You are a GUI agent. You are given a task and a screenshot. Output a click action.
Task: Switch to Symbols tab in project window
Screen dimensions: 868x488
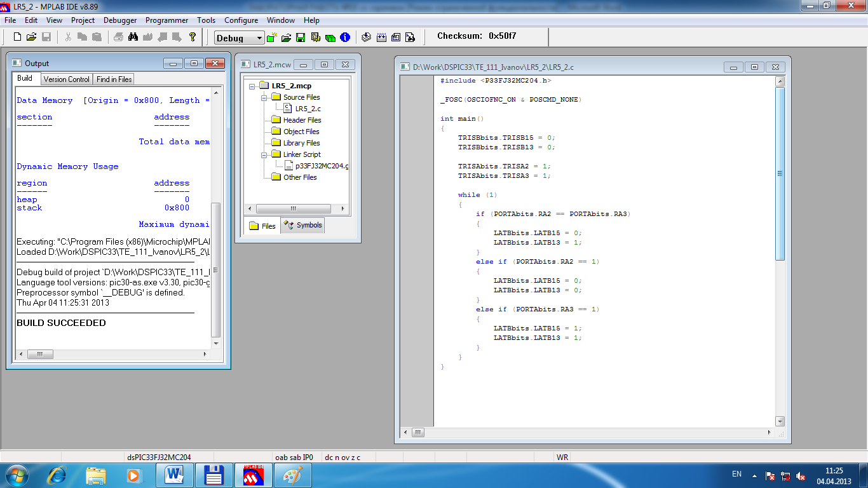point(302,225)
